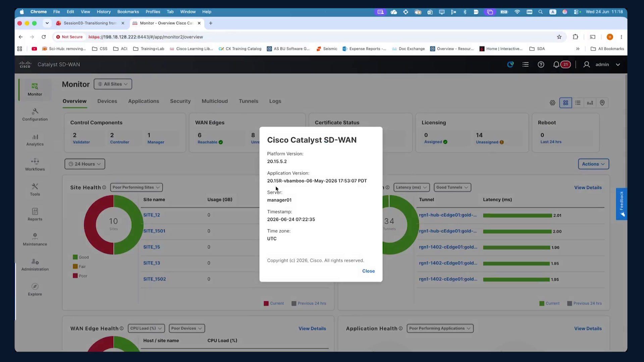The height and width of the screenshot is (362, 644).
Task: Switch to the grid dashboard view
Action: point(566,103)
